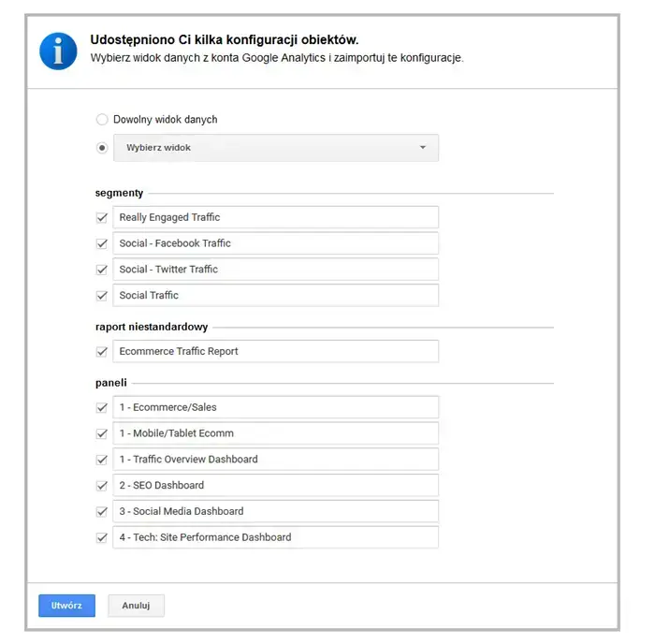Uncheck the Really Engaged Traffic checkbox
The height and width of the screenshot is (644, 655).
pyautogui.click(x=102, y=217)
